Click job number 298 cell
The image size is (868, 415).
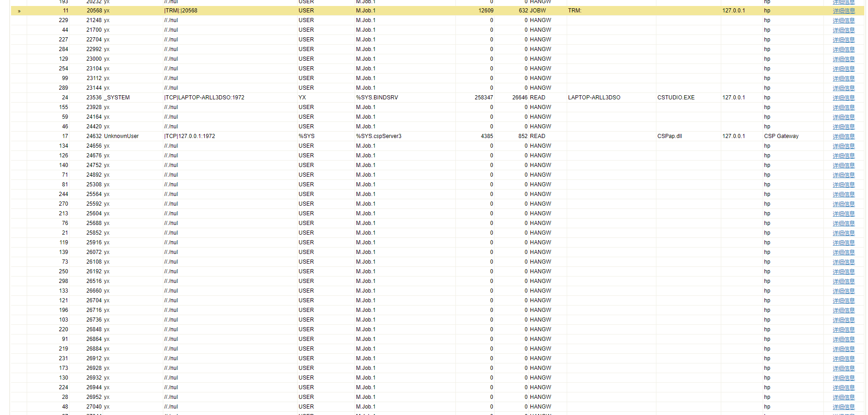click(63, 281)
